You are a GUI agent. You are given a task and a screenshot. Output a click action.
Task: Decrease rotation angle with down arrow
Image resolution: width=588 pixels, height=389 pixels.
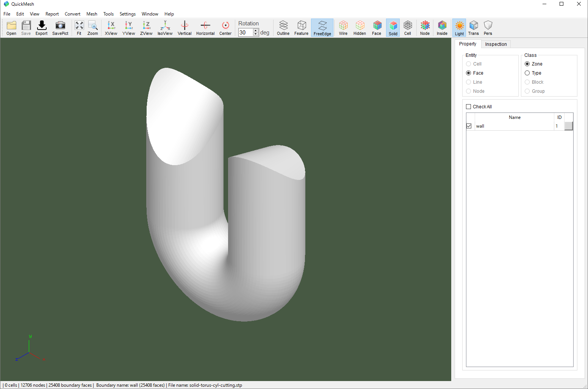[256, 34]
